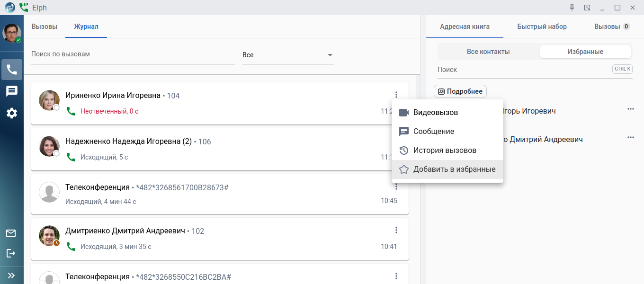Viewport: 644px width, 284px height.
Task: Pin the window with pin icon
Action: coord(572,8)
